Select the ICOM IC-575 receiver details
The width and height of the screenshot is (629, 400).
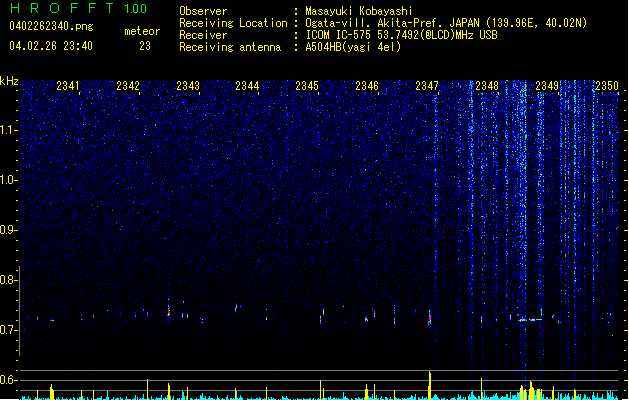pyautogui.click(x=401, y=35)
